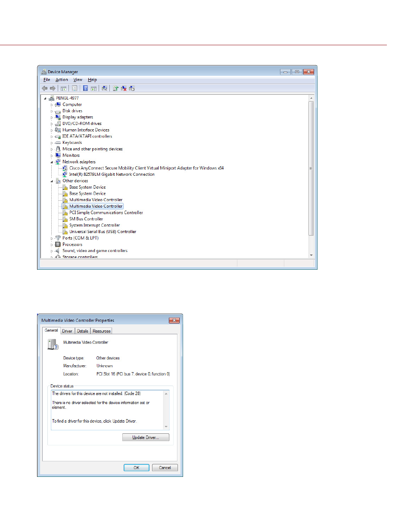Click the Device status text box
The image size is (411, 532).
point(110,410)
